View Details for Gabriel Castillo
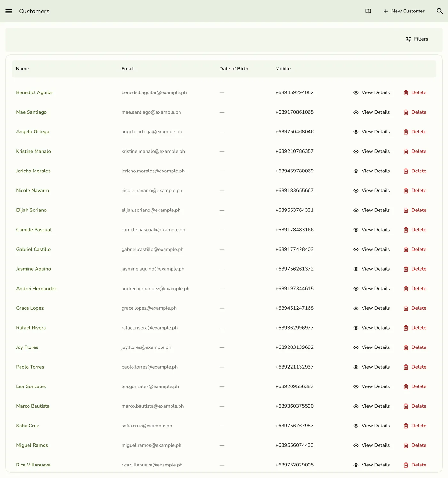The width and height of the screenshot is (448, 478). [x=372, y=249]
